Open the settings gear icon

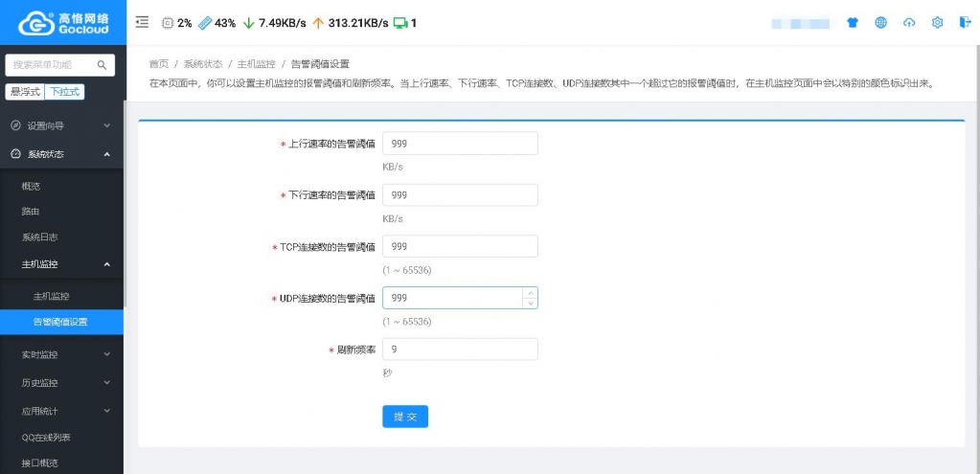coord(937,23)
